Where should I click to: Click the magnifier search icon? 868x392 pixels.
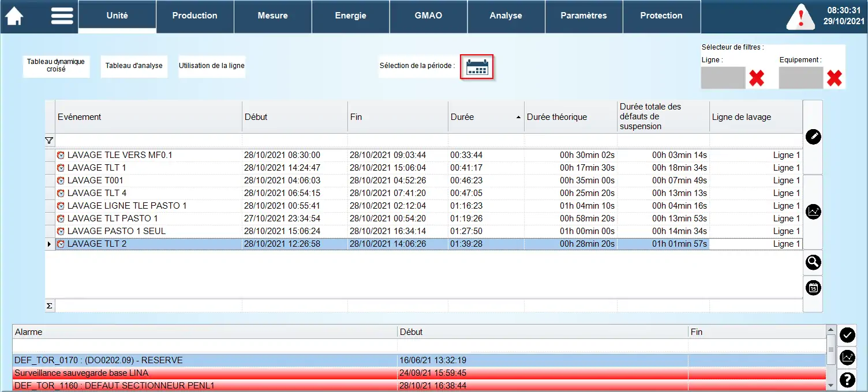[813, 262]
